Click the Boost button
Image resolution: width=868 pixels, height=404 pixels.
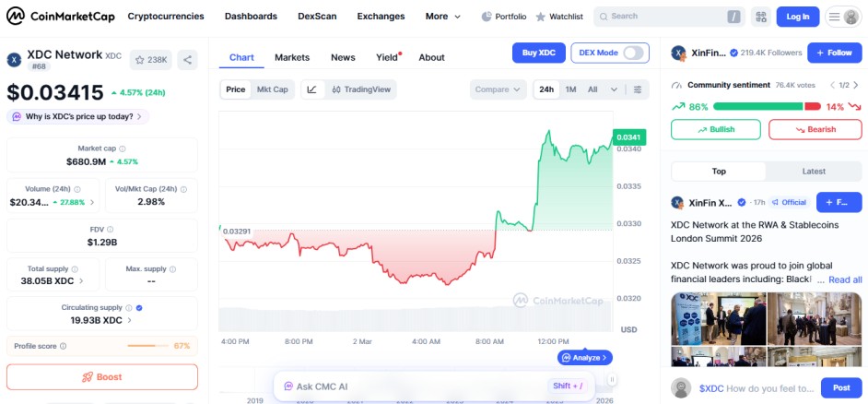pyautogui.click(x=102, y=377)
